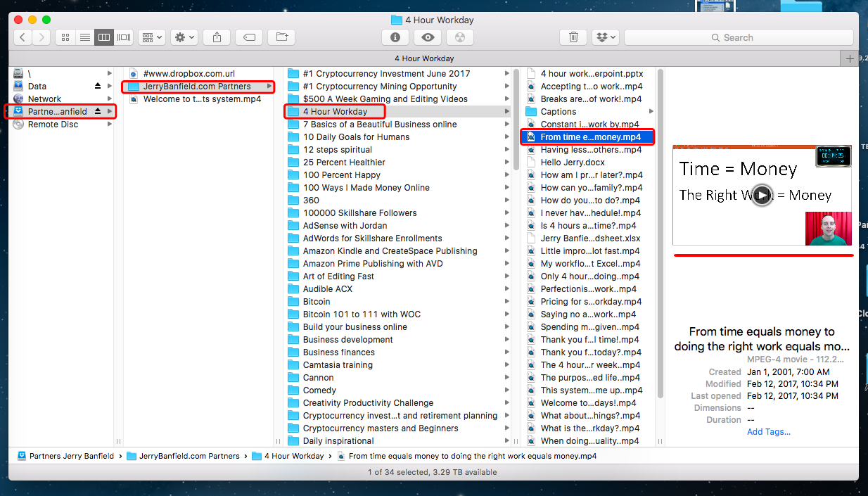
Task: Eject the Data volume
Action: 98,86
